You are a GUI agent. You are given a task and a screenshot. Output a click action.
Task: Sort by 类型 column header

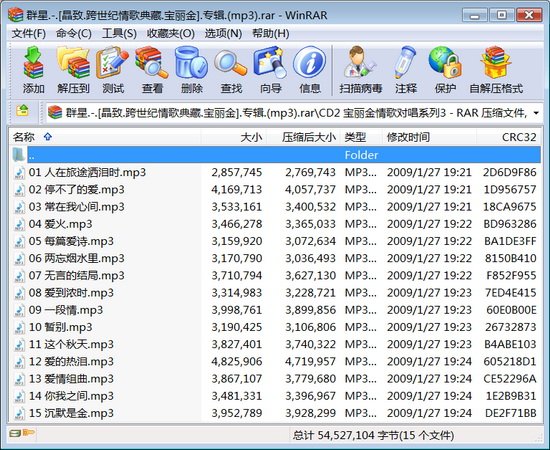[361, 137]
